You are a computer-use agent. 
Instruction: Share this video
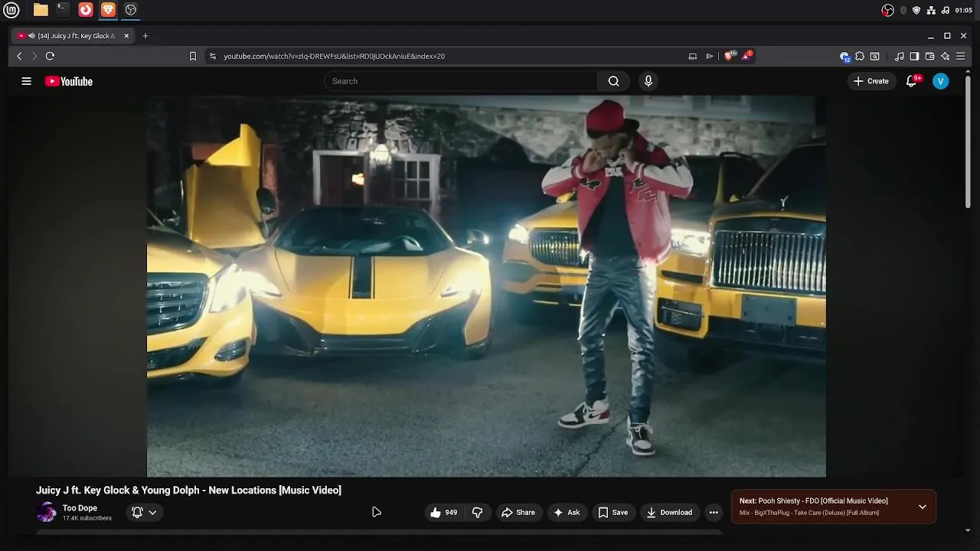(518, 513)
